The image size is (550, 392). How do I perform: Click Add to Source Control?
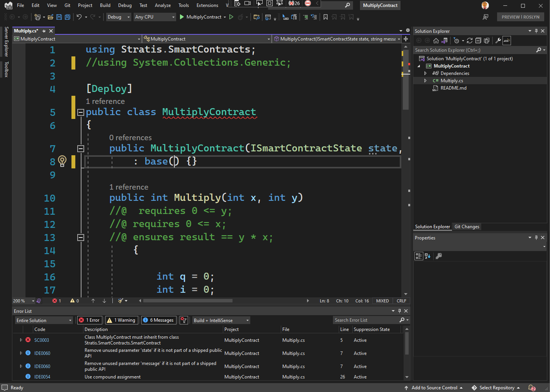click(434, 388)
